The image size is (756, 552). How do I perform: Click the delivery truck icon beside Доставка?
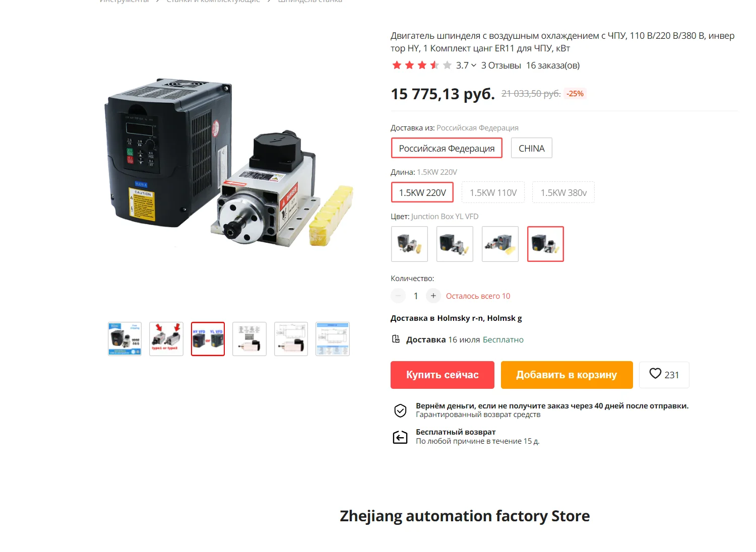(396, 339)
